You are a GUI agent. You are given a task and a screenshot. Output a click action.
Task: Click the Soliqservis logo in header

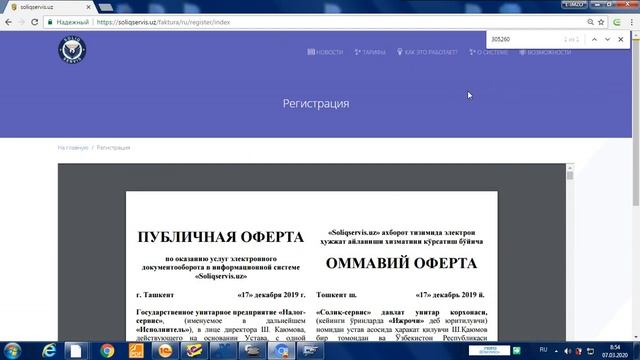tap(72, 49)
